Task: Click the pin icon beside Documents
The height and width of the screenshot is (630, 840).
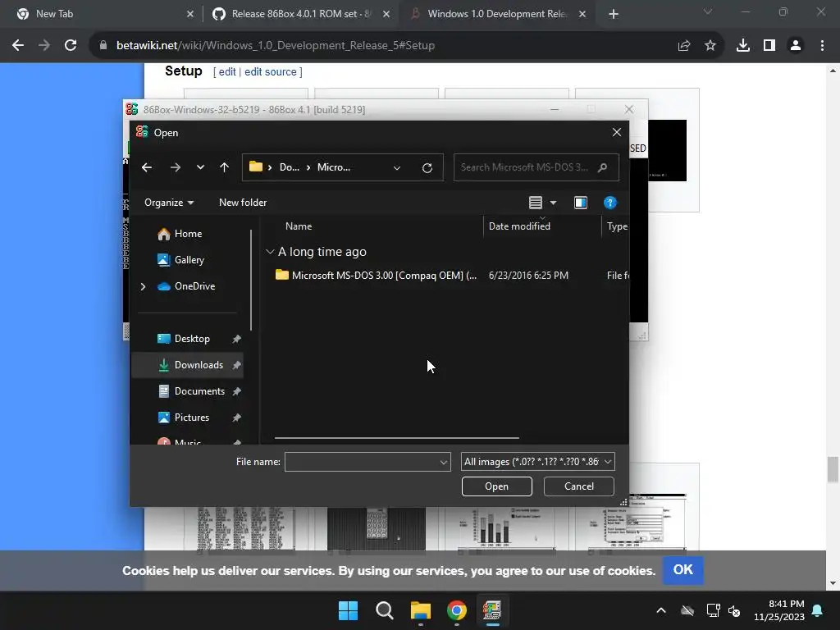Action: [x=237, y=391]
